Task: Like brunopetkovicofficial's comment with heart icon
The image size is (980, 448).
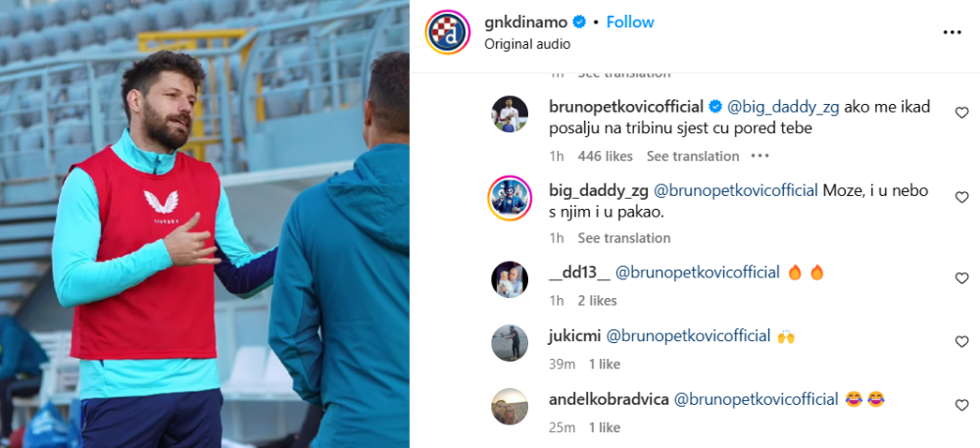Action: point(962,113)
